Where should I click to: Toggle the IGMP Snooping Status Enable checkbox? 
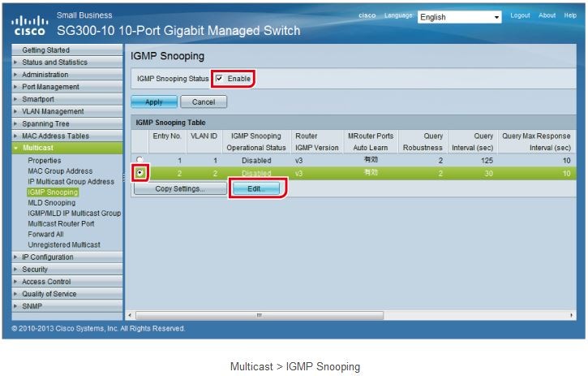(220, 79)
